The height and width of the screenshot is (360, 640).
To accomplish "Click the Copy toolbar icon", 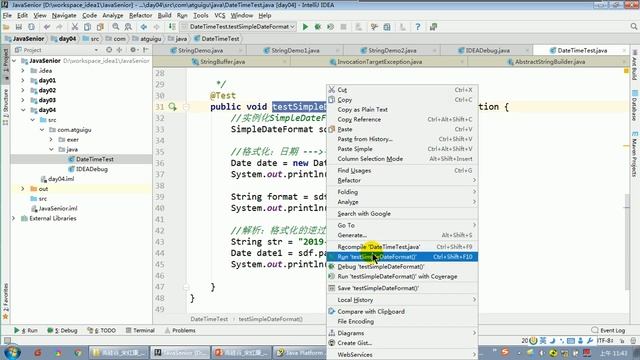I will [x=87, y=27].
